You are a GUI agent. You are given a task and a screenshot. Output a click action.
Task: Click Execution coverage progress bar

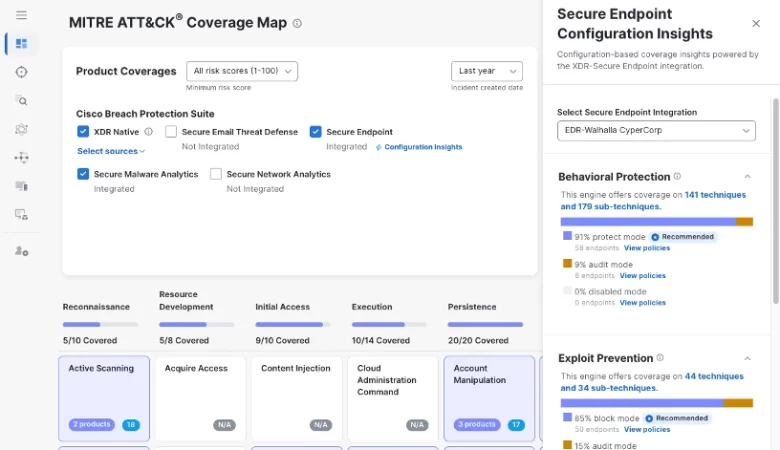(x=389, y=325)
